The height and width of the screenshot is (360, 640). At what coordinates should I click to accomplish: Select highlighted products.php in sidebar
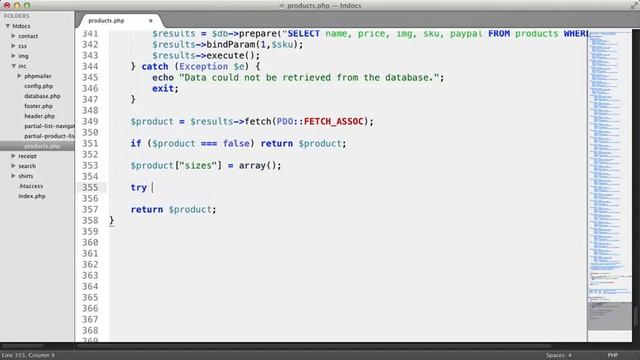click(42, 146)
